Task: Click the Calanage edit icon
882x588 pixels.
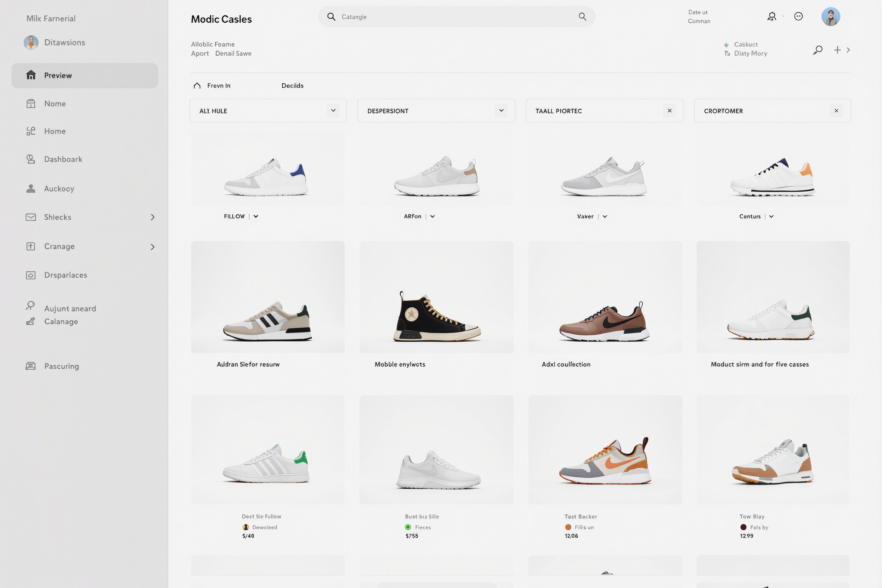Action: click(30, 321)
